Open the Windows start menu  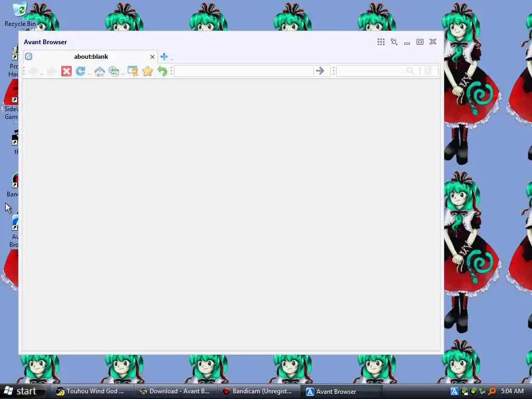point(23,391)
